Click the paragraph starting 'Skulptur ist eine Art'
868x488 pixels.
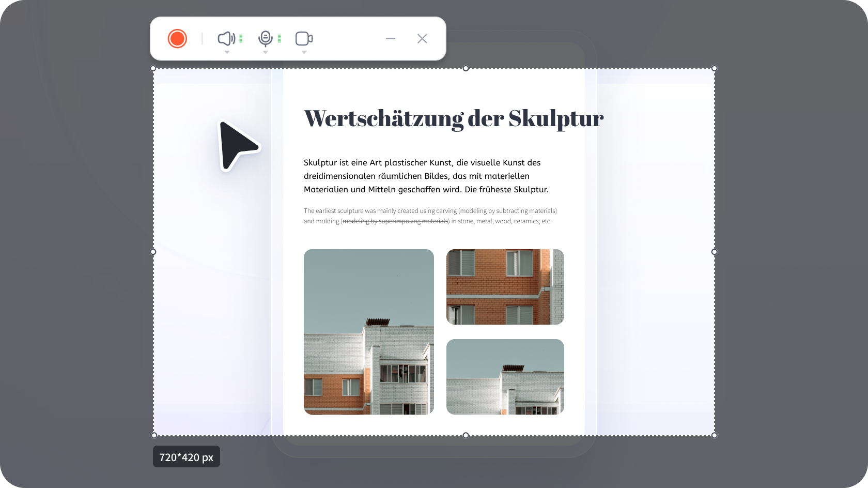click(x=426, y=176)
